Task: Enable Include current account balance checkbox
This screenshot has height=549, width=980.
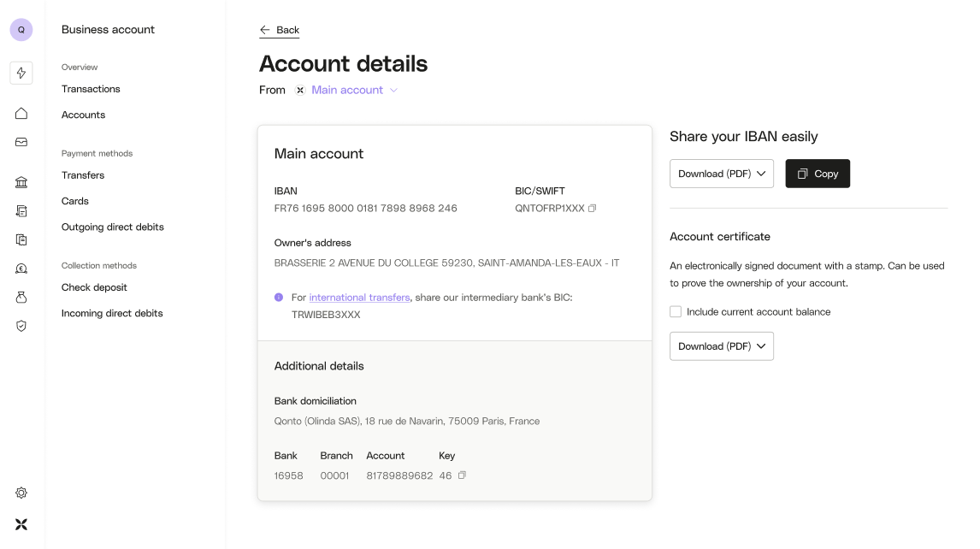Action: point(676,311)
